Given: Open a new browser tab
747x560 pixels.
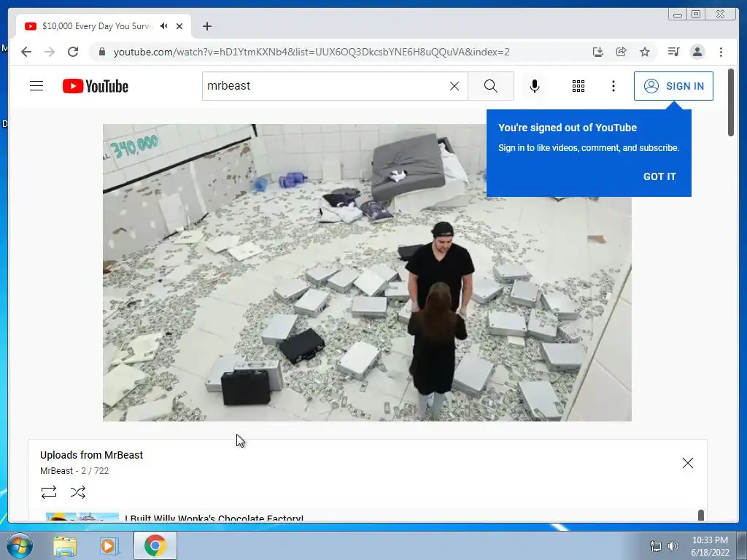Looking at the screenshot, I should tap(206, 26).
